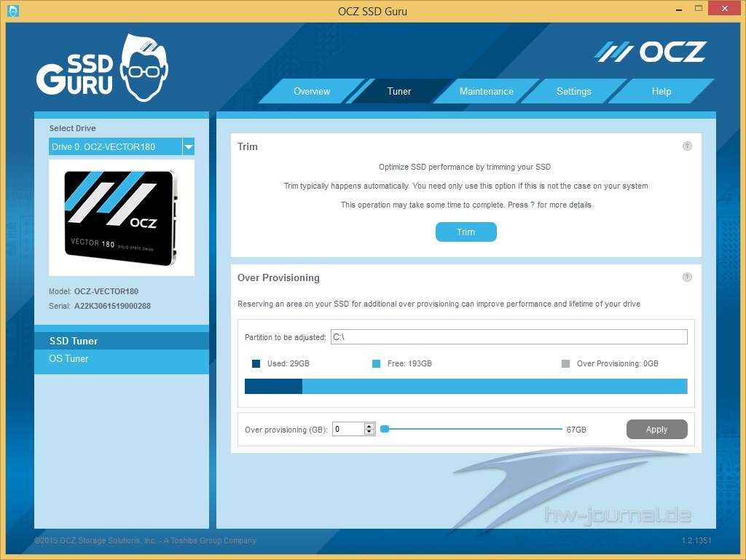The width and height of the screenshot is (746, 560).
Task: Select OS Tuner in the left sidebar
Action: pos(69,359)
